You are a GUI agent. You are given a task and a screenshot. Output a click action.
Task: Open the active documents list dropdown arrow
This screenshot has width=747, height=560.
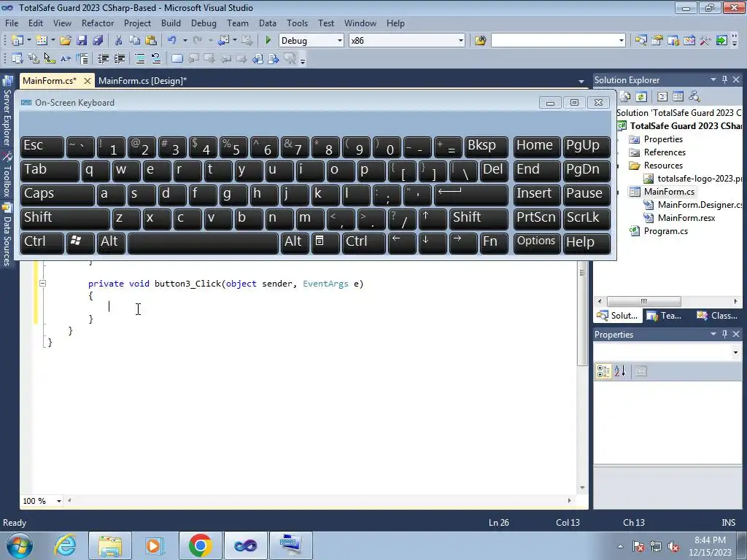pyautogui.click(x=581, y=81)
